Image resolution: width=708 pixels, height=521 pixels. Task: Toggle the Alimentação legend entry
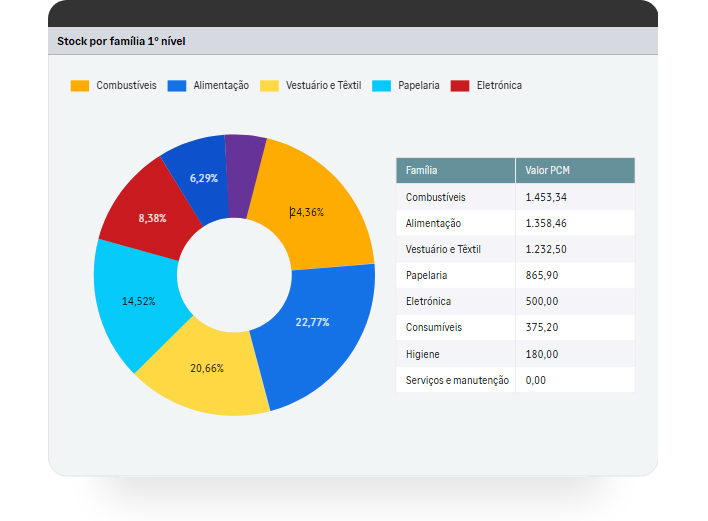click(x=208, y=86)
